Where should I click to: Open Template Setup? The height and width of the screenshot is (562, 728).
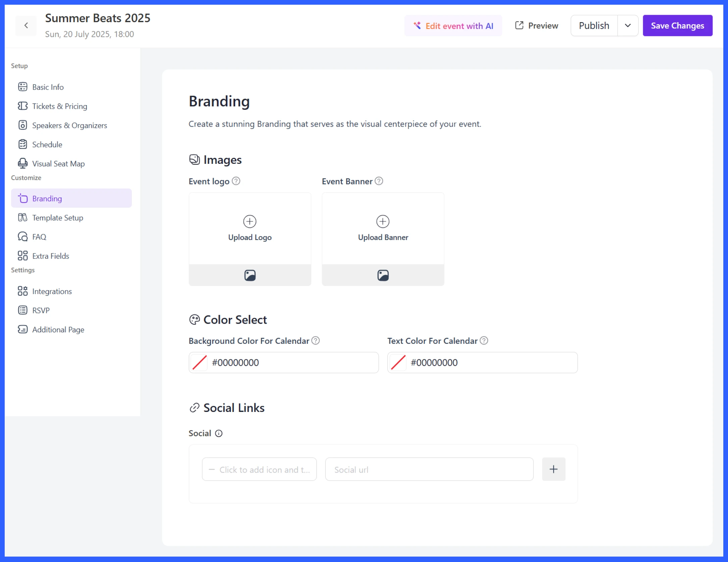(x=71, y=218)
